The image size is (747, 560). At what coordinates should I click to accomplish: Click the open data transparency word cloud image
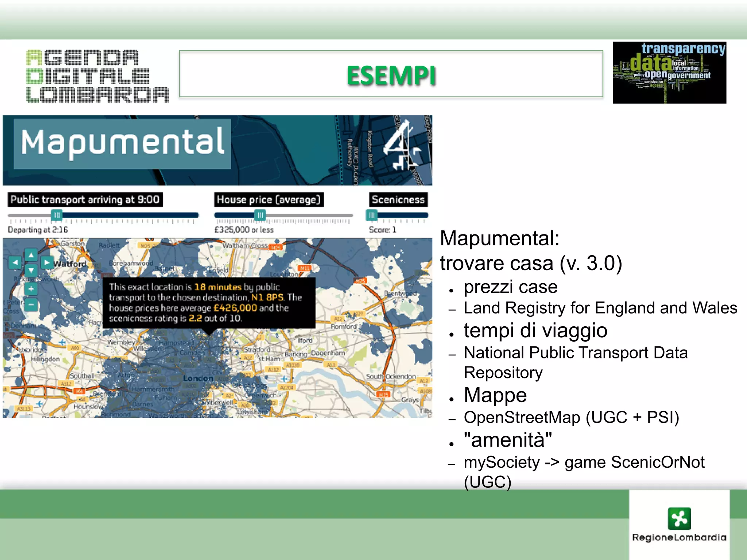coord(669,73)
